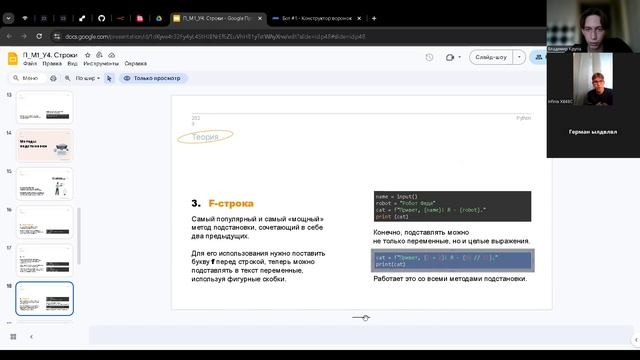Switch to the Google Drive pinned tab
Image resolution: width=640 pixels, height=360 pixels.
pos(159,18)
